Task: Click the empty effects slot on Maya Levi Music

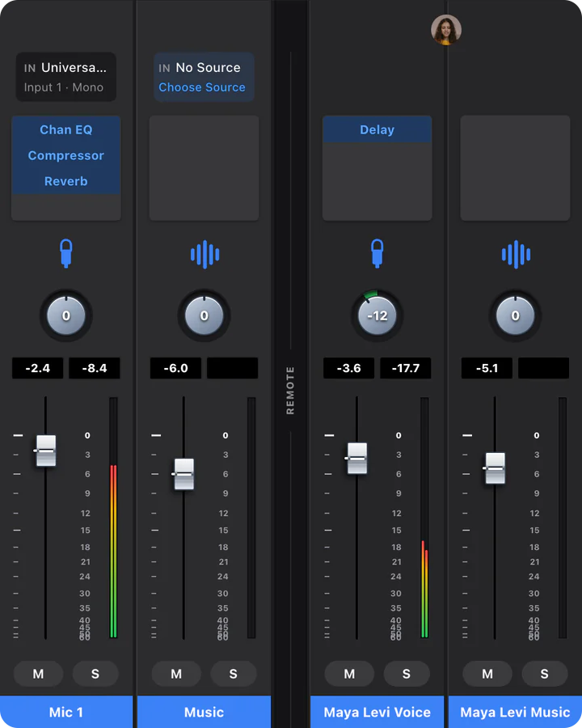Action: click(515, 168)
